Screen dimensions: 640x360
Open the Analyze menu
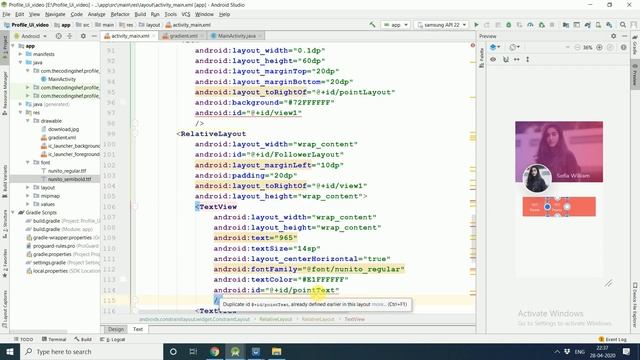[x=96, y=14]
